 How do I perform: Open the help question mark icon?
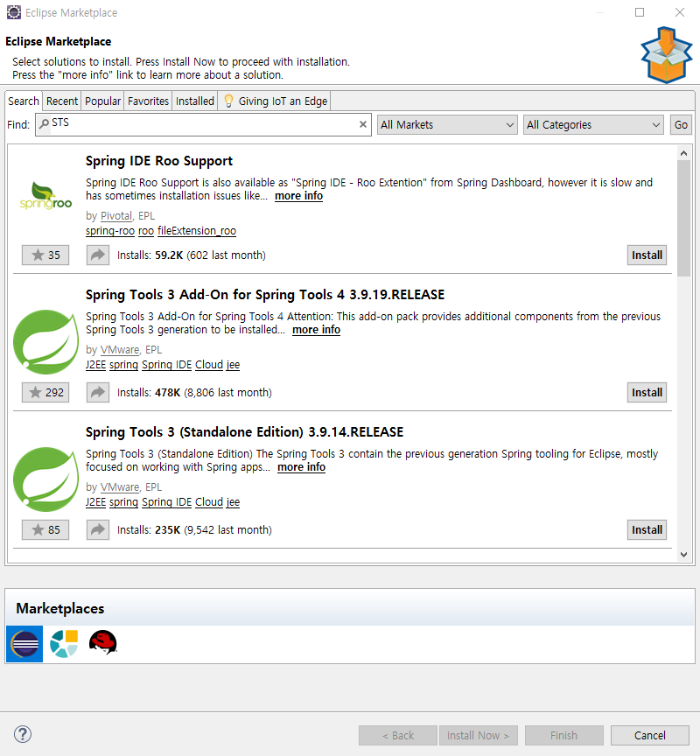(23, 734)
